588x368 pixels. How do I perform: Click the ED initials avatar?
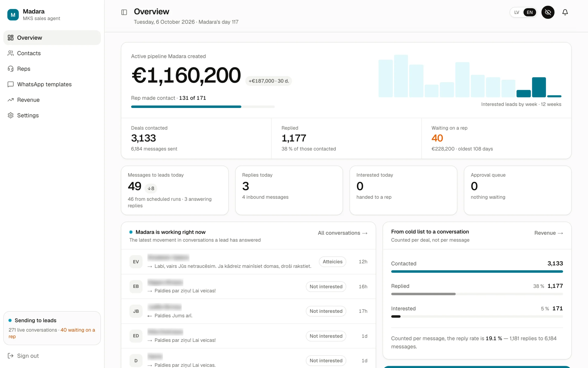tap(136, 336)
